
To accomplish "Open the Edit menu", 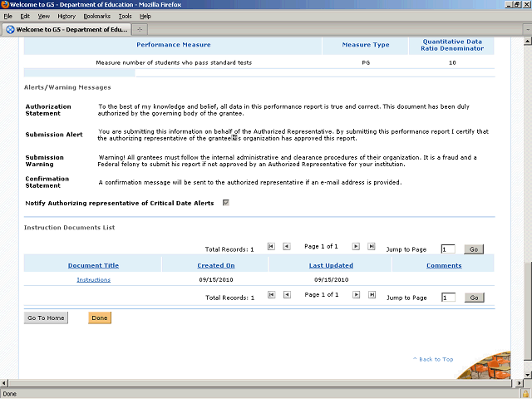I will (x=25, y=17).
